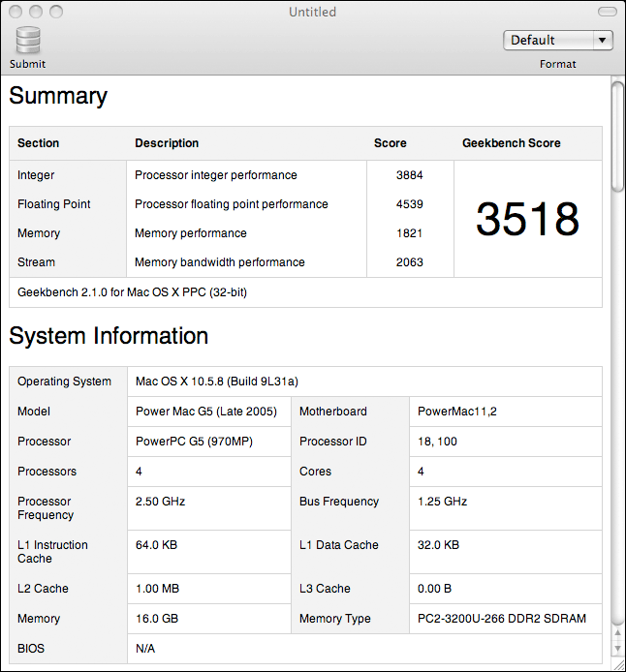Click the Memory Type value PC2-3200U
The height and width of the screenshot is (672, 626).
[x=501, y=619]
